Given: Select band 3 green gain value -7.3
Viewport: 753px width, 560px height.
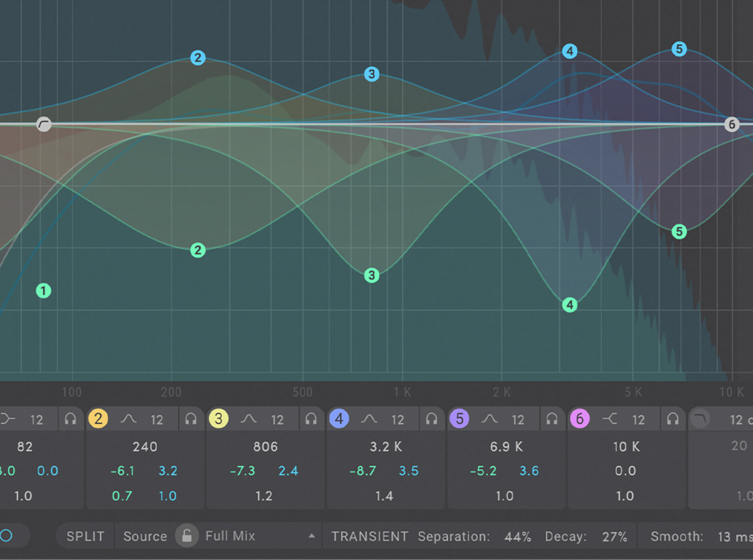Looking at the screenshot, I should pos(243,471).
